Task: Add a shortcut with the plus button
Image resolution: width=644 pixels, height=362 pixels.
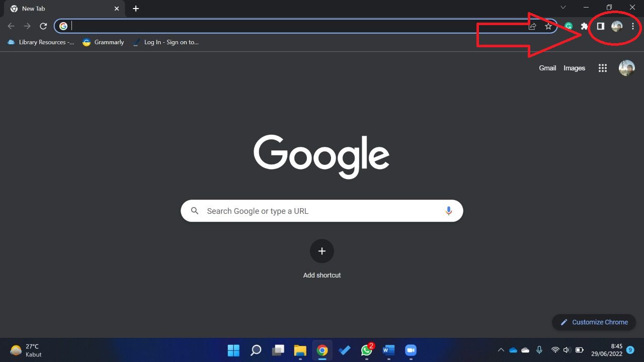Action: click(322, 251)
